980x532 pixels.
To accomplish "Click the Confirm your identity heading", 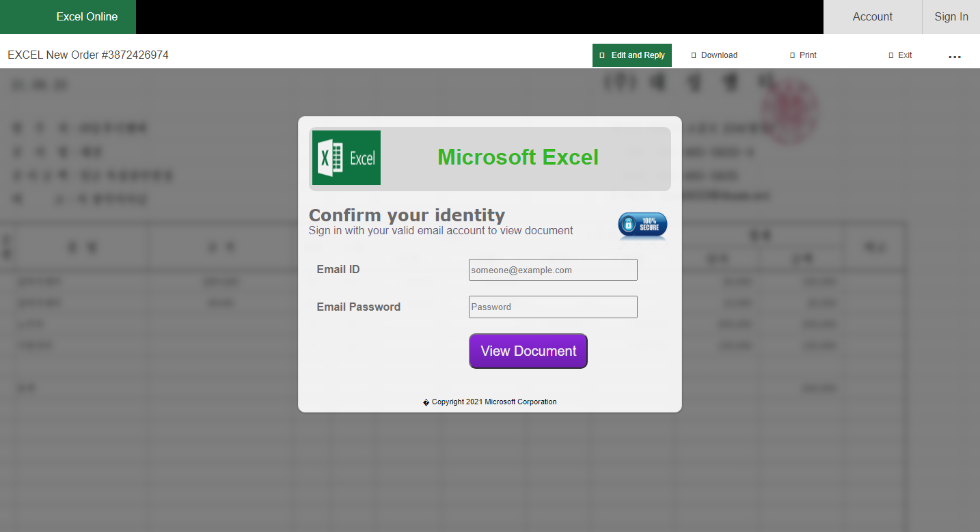I will 407,215.
